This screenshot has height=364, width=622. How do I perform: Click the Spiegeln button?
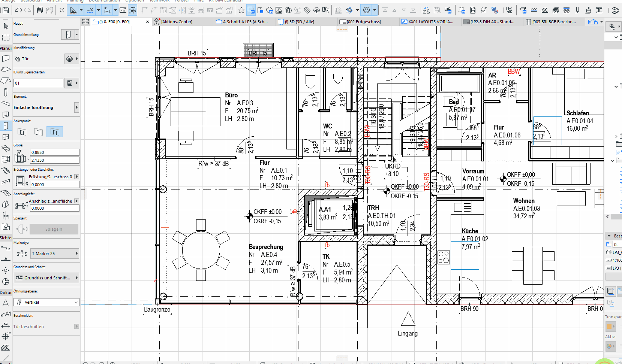pyautogui.click(x=54, y=229)
